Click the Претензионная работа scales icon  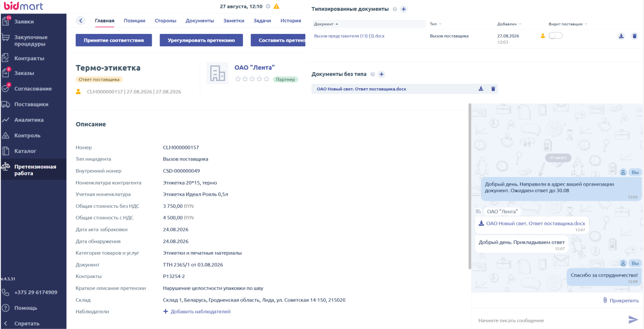pyautogui.click(x=6, y=167)
